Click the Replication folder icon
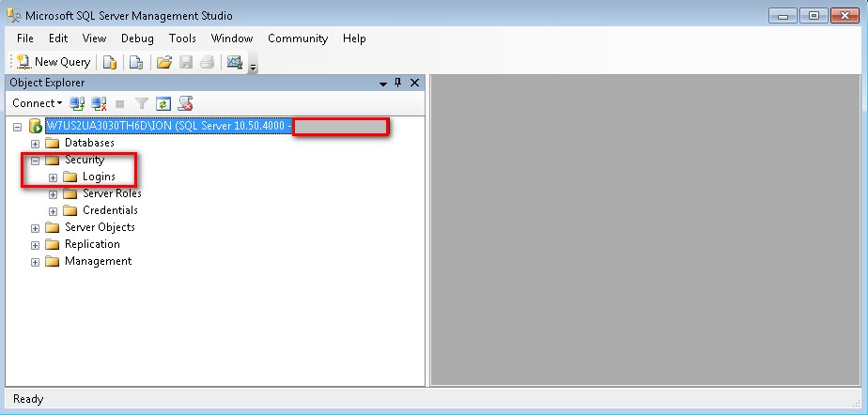 [52, 244]
